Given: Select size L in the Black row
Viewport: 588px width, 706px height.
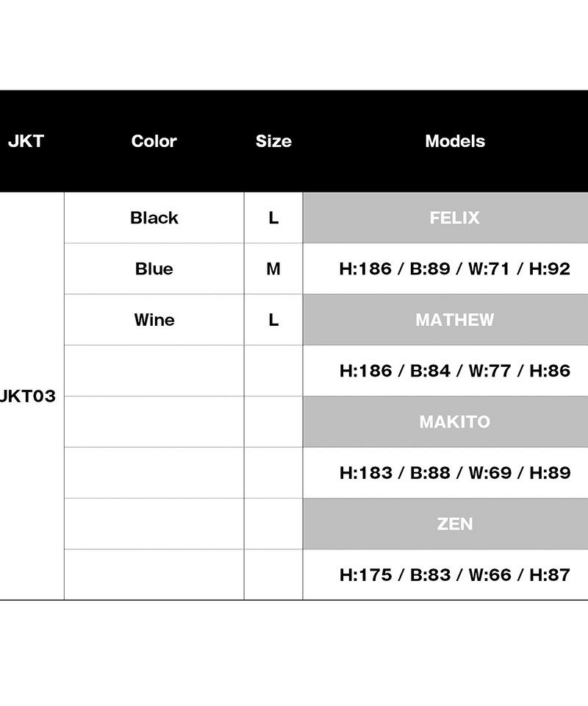Looking at the screenshot, I should pyautogui.click(x=273, y=218).
